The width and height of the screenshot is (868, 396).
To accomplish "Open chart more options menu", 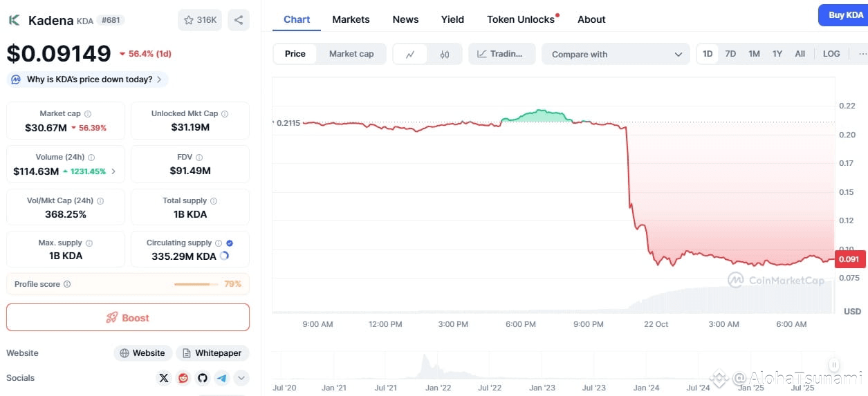I will pos(862,54).
